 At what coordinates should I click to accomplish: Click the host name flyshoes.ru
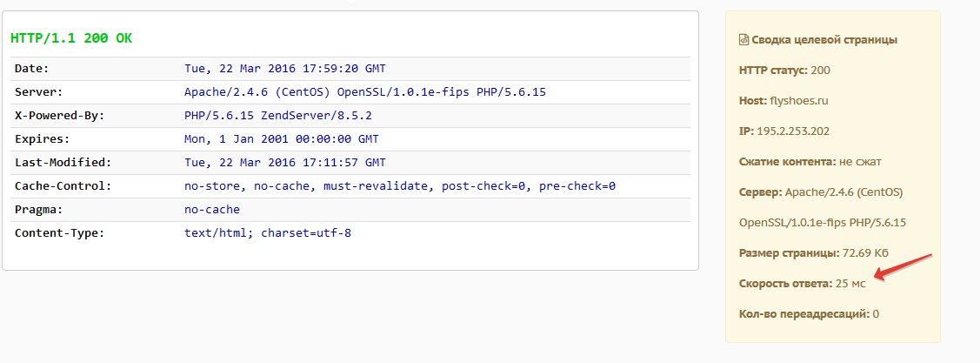(x=799, y=100)
